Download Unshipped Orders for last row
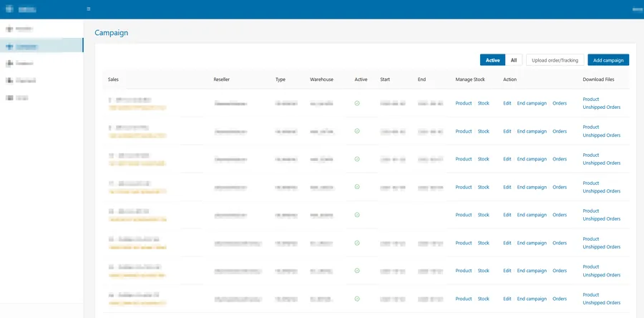The height and width of the screenshot is (318, 644). coord(601,303)
